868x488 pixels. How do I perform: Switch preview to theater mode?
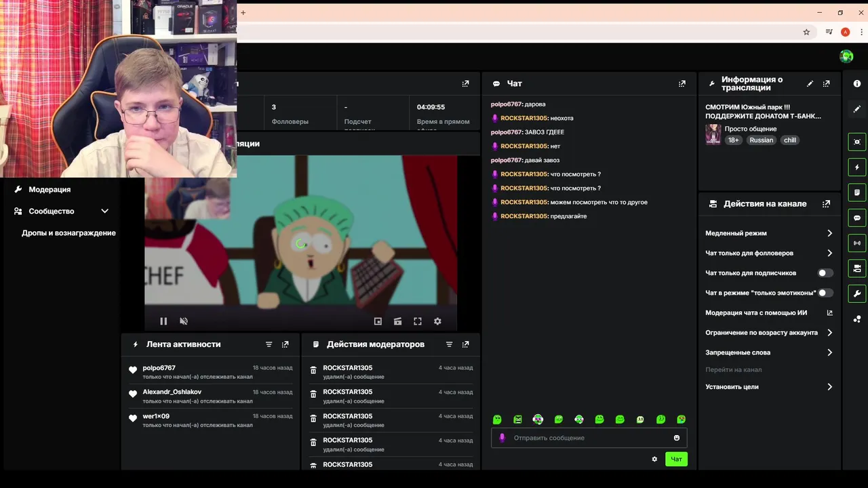tap(398, 321)
